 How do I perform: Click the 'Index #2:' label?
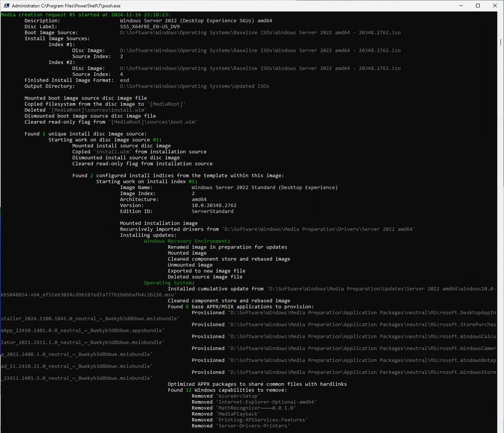pyautogui.click(x=61, y=62)
